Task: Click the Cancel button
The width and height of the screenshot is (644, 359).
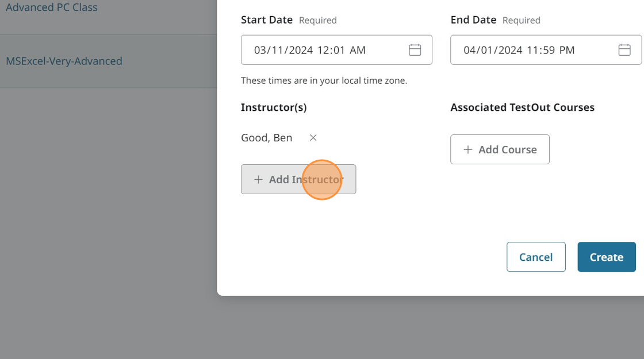Action: pyautogui.click(x=536, y=257)
